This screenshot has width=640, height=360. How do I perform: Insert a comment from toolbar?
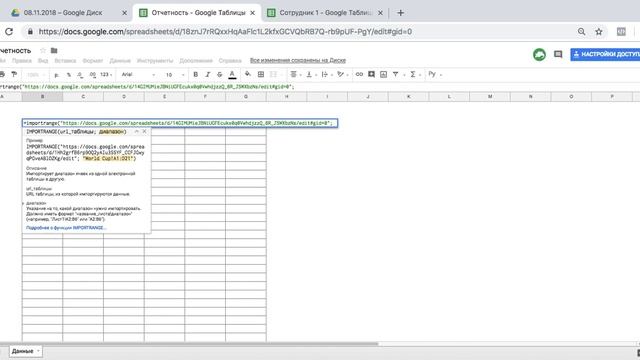point(371,74)
